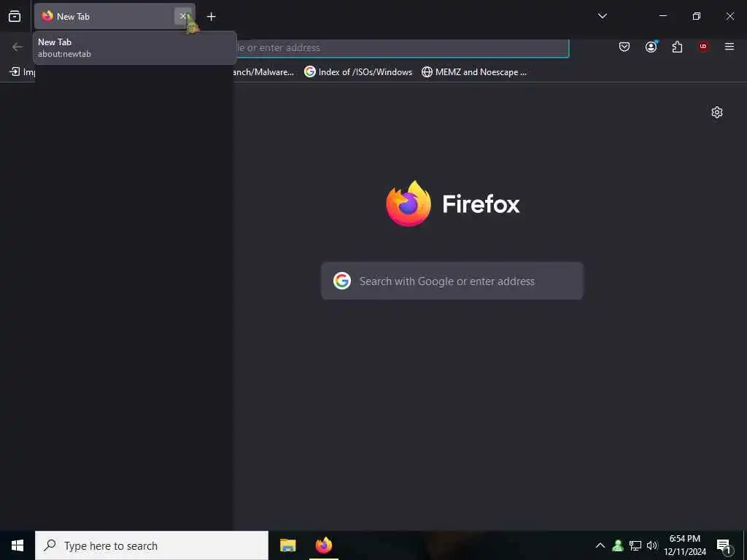Viewport: 747px width, 560px height.
Task: Open network status tray icon
Action: [x=635, y=545]
